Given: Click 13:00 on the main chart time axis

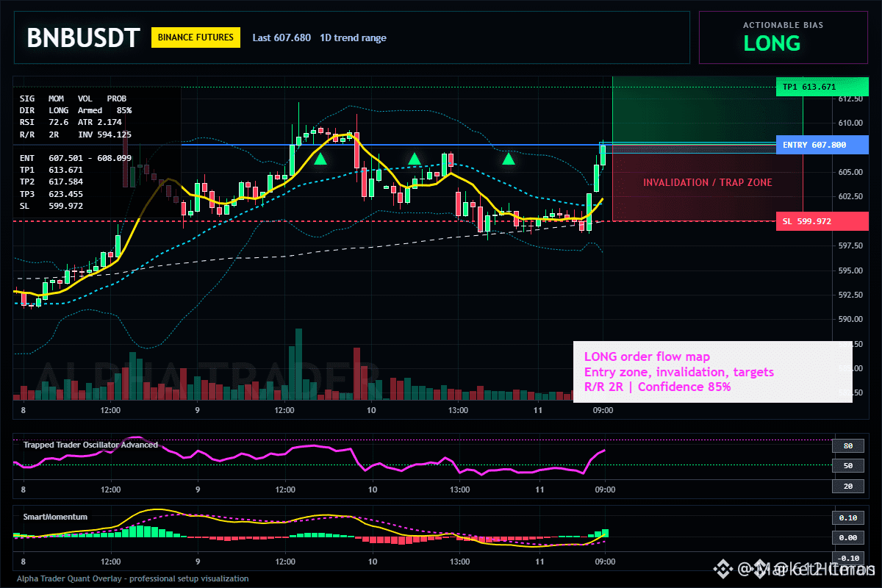Looking at the screenshot, I should [459, 410].
